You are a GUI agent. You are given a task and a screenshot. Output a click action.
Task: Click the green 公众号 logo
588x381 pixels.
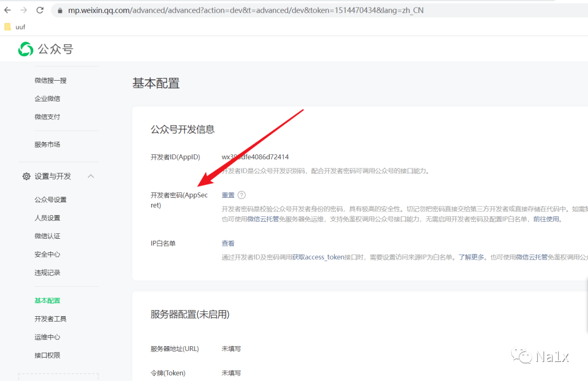point(26,49)
